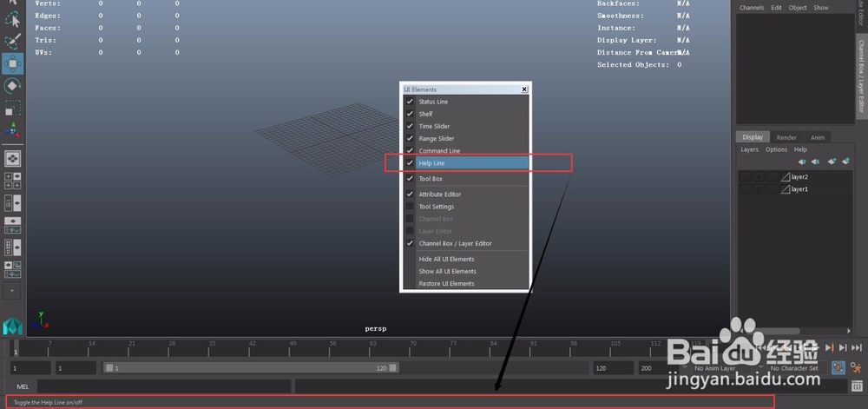868x409 pixels.
Task: Create layer from selected objects icon
Action: click(845, 162)
